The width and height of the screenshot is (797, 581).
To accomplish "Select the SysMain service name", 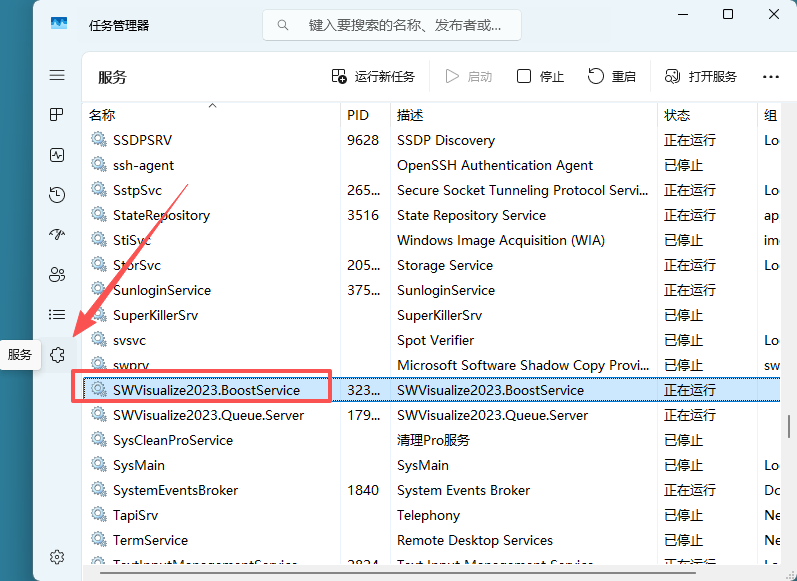I will [x=139, y=465].
